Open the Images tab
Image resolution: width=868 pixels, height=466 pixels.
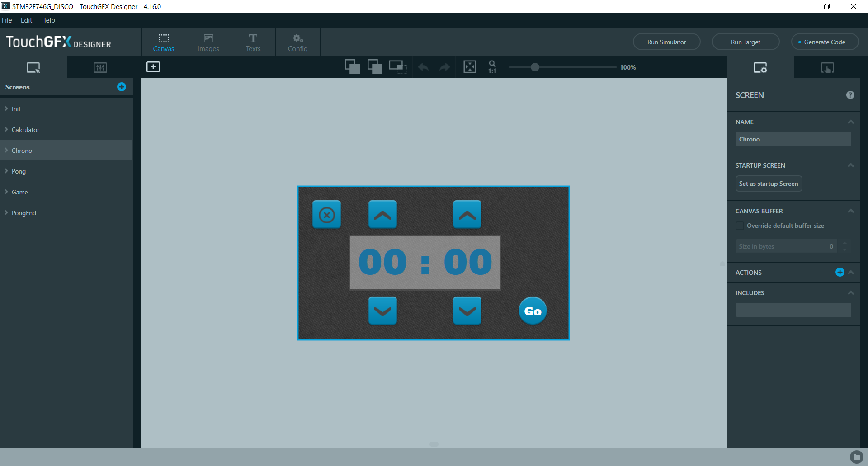pos(208,42)
